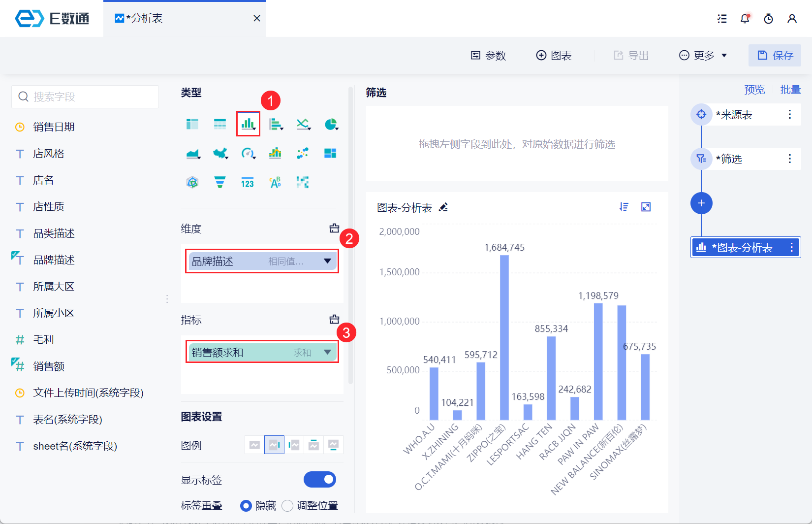The height and width of the screenshot is (524, 812).
Task: Add a new step with plus button
Action: click(x=701, y=203)
